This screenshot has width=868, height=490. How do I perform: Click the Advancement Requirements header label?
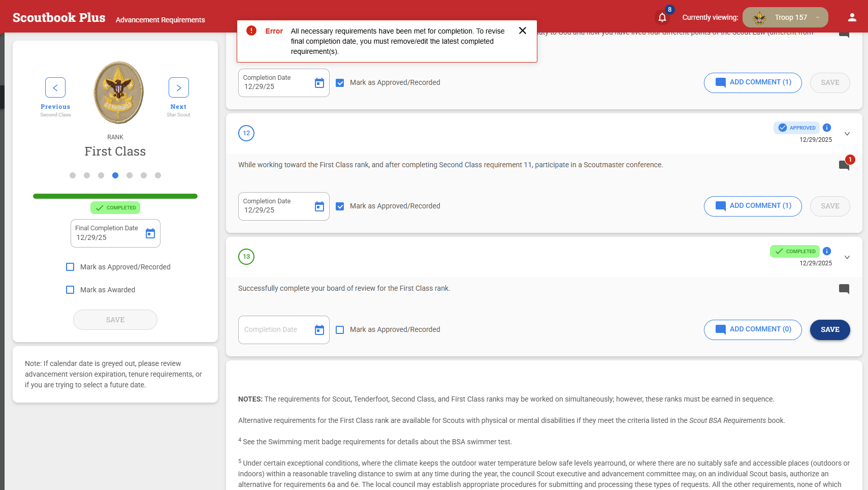tap(160, 20)
